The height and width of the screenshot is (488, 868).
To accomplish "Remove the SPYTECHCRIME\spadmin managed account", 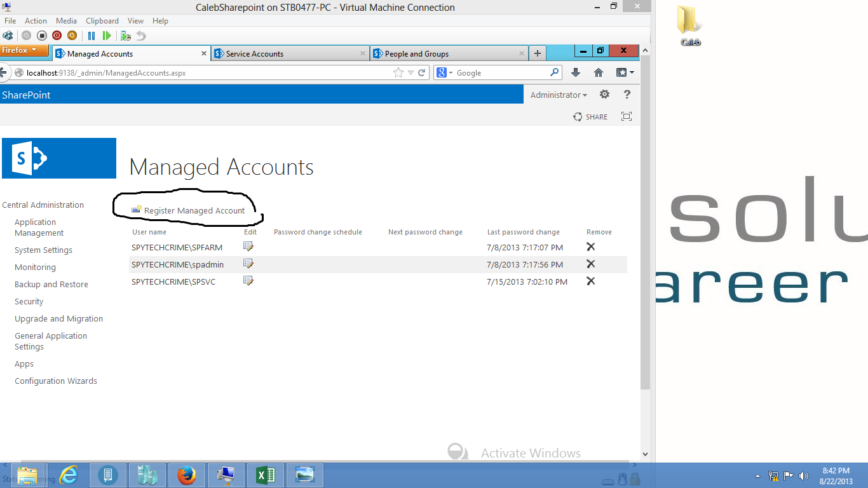I will coord(591,264).
